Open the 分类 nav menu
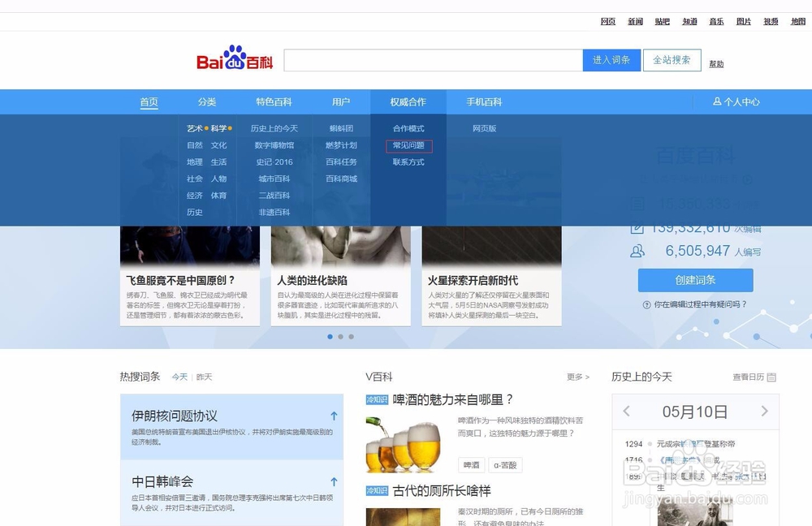The width and height of the screenshot is (812, 526). 207,102
